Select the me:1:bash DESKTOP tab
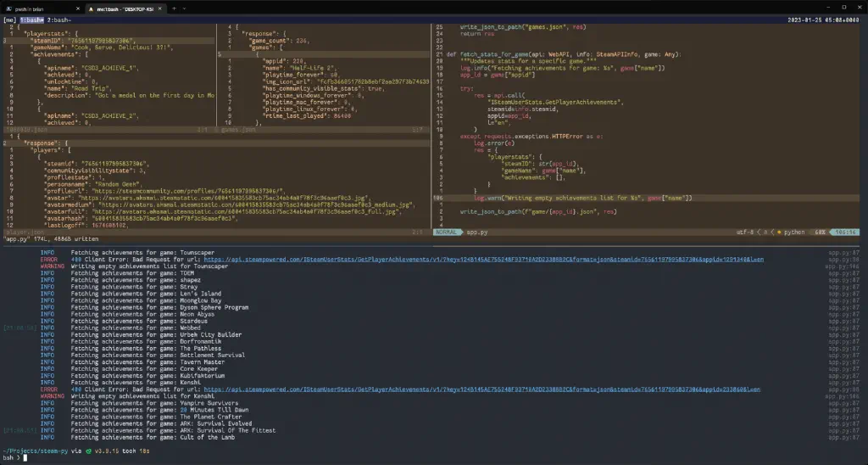The width and height of the screenshot is (868, 465). [x=125, y=8]
